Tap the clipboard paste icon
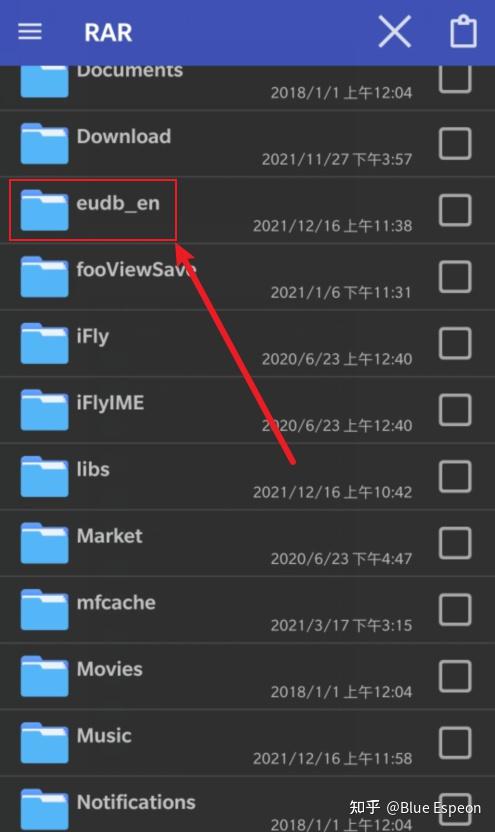Image resolution: width=495 pixels, height=832 pixels. (x=463, y=31)
